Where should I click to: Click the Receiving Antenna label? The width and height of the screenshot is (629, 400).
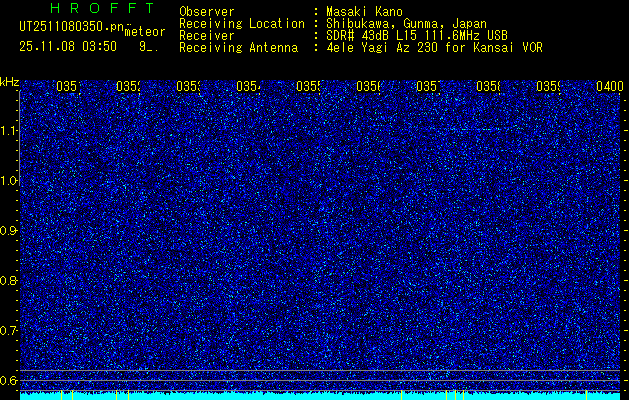238,48
